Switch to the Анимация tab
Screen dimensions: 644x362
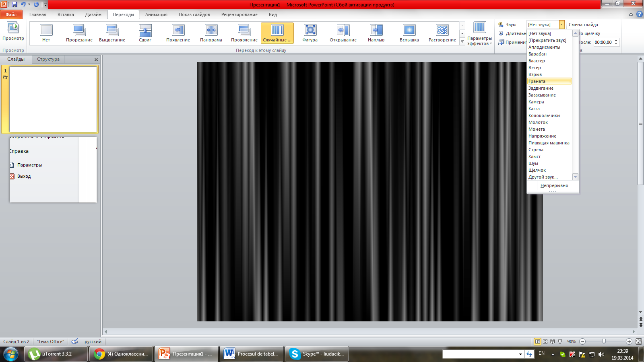pos(156,14)
